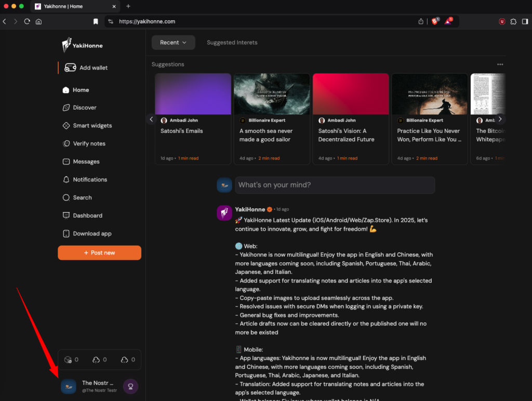Click the orange verified badge next to YakiHonne
This screenshot has height=401, width=532.
coord(270,209)
